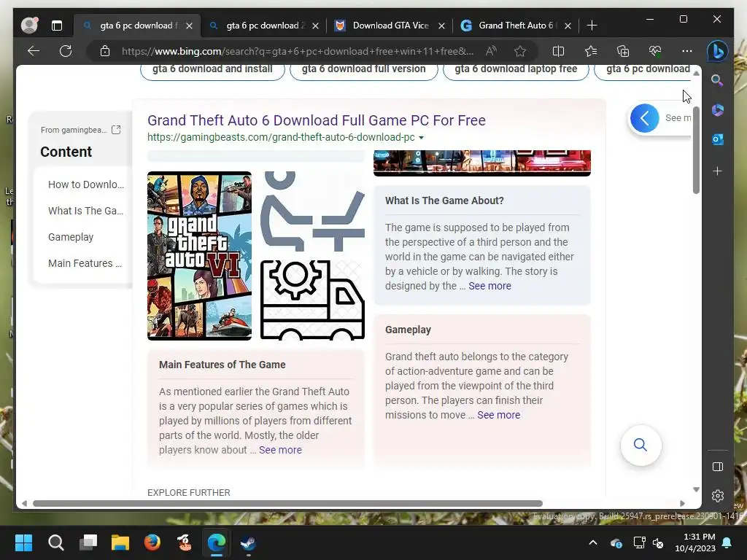
Task: Go back using the browser back arrow
Action: pos(34,51)
